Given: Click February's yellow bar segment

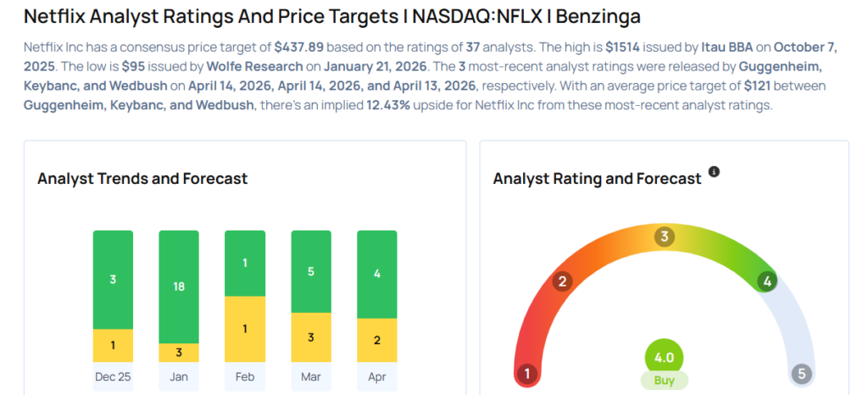Looking at the screenshot, I should point(245,330).
